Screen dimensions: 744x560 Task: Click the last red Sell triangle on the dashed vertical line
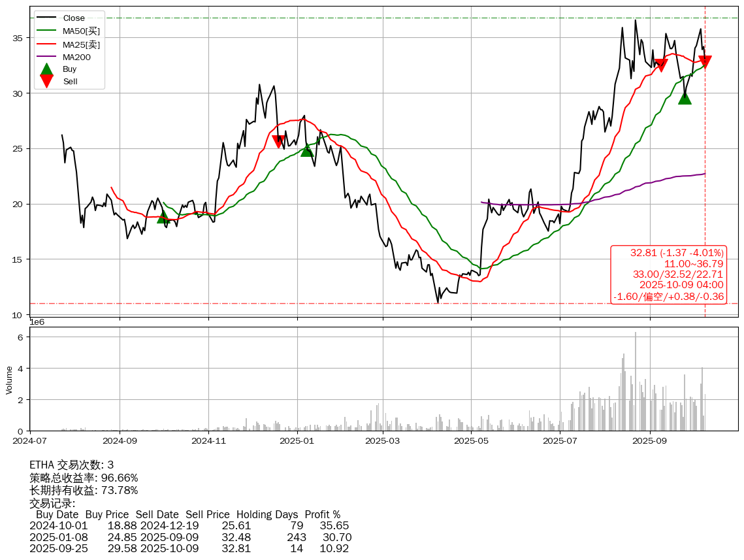pos(705,62)
